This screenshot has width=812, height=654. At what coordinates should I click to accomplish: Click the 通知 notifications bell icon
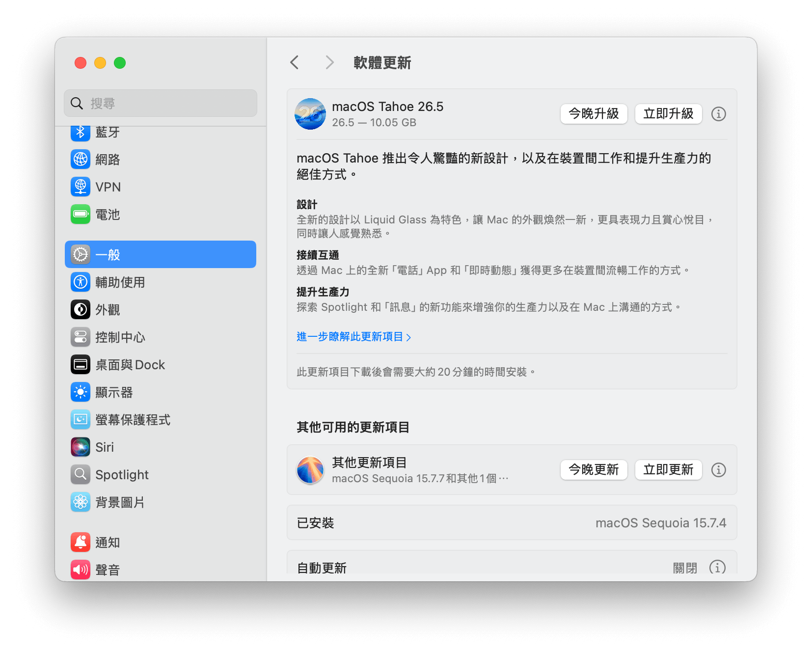81,542
